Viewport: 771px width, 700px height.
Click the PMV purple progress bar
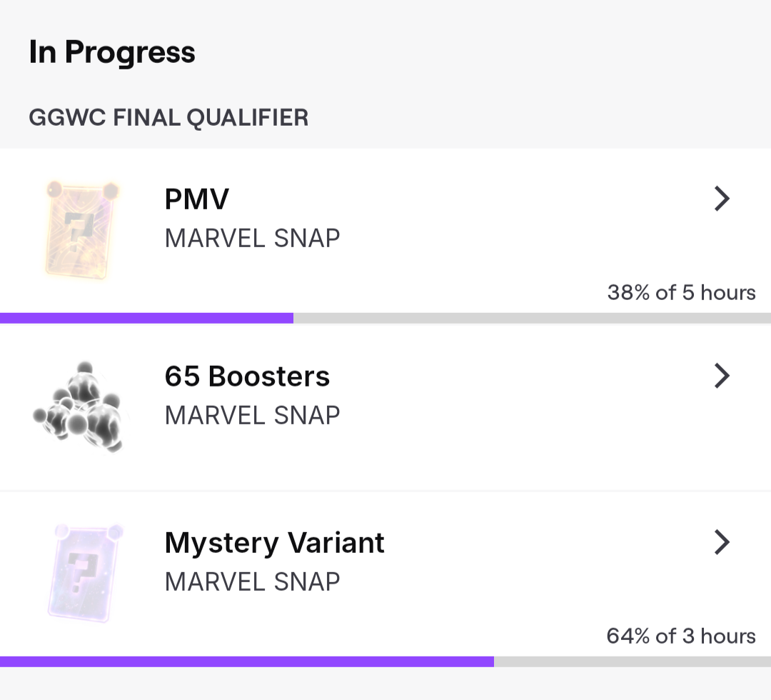pos(146,318)
